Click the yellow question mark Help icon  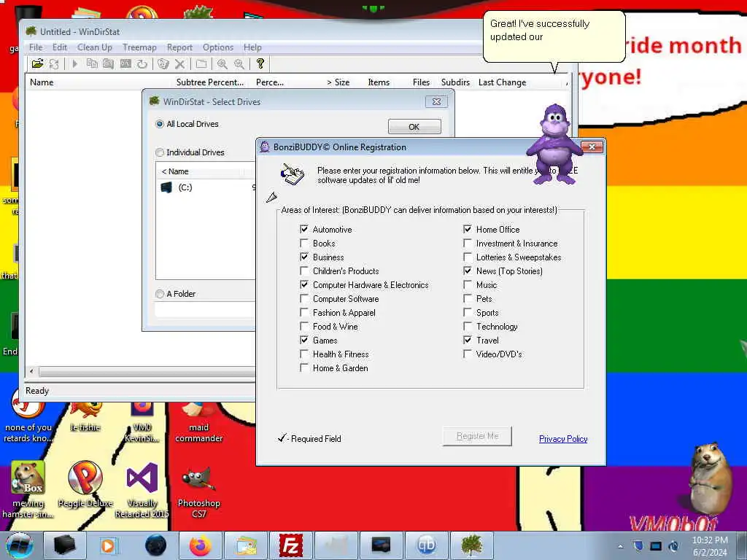click(260, 63)
